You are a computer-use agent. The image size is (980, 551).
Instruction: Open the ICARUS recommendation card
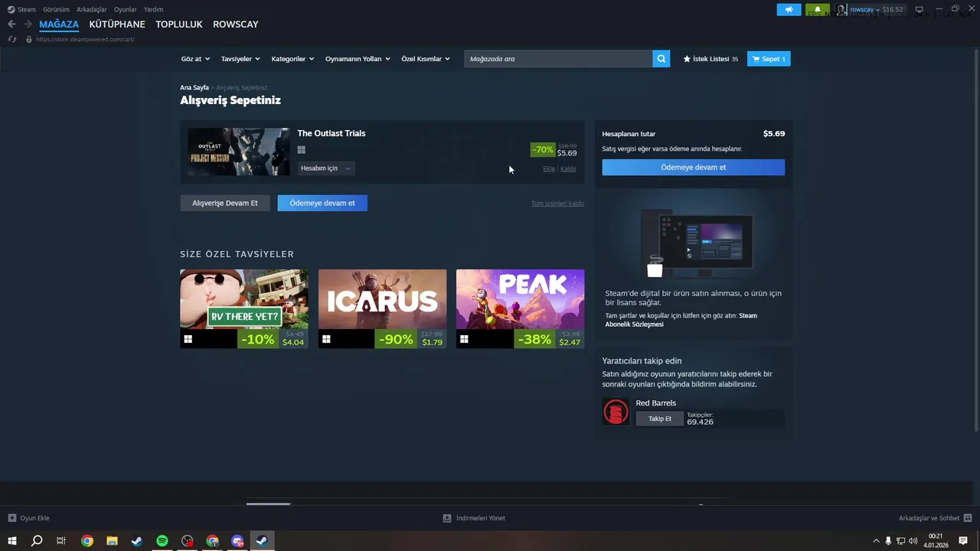coord(382,308)
